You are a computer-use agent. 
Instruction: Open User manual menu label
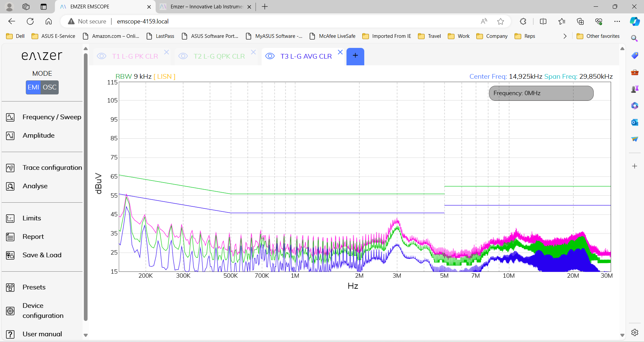point(42,334)
